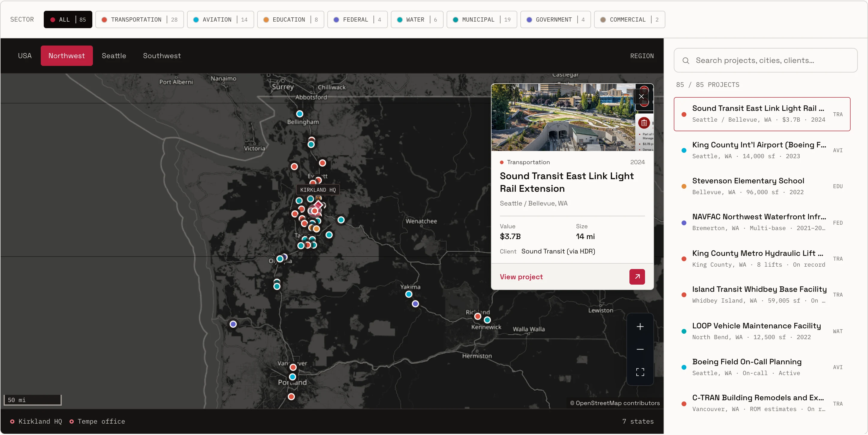868x435 pixels.
Task: Click the red clipboard icon in popup
Action: (644, 123)
